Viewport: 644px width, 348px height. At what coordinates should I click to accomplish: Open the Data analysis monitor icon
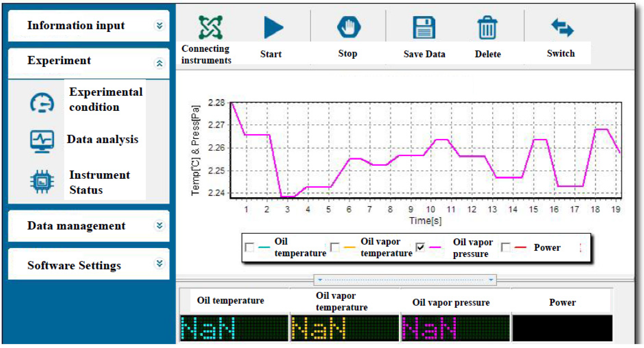click(42, 141)
